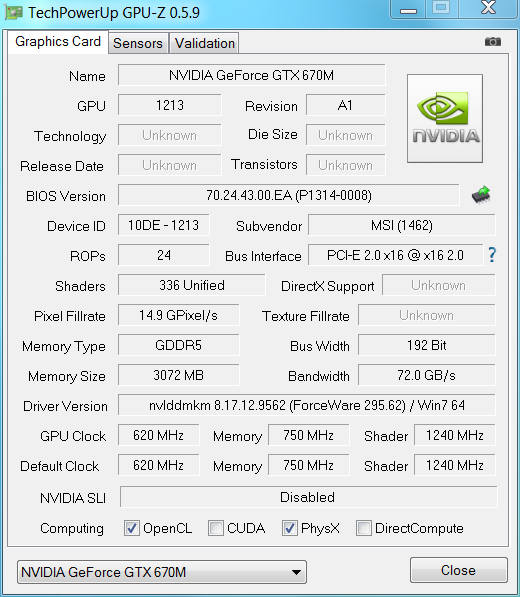Click the NVIDIA SLI Disabled field
Viewport: 520px width, 597px height.
(x=308, y=497)
